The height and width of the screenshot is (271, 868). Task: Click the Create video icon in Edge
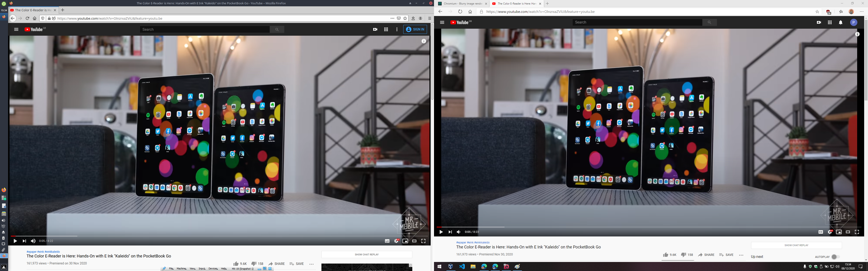tap(819, 23)
